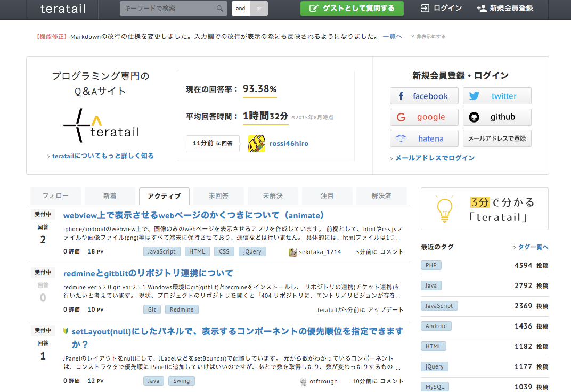Screen dimensions: 571x392
Task: Click JavaScript tag on webview question
Action: pos(161,251)
